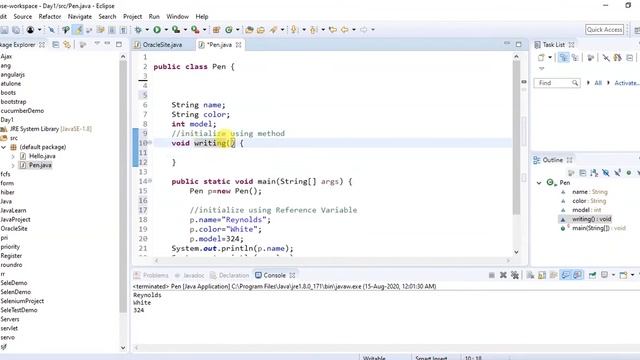Viewport: 640px width, 360px height.
Task: Click Remove Launch X icon in Console
Action: (x=503, y=276)
